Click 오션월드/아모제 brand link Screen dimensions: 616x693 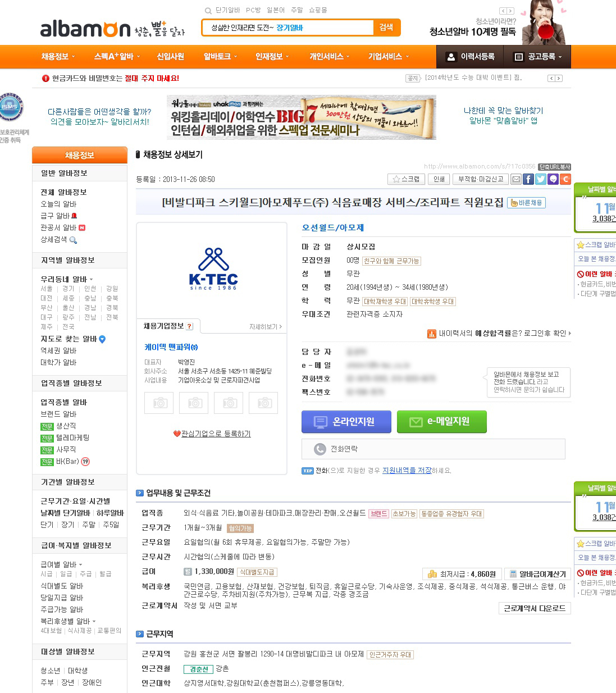[x=333, y=227]
